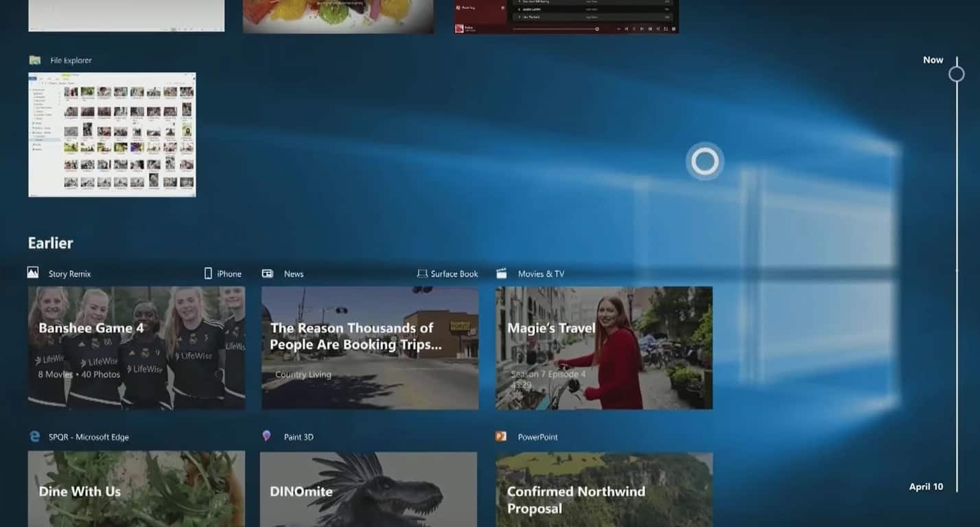Click the News app icon

click(x=268, y=273)
